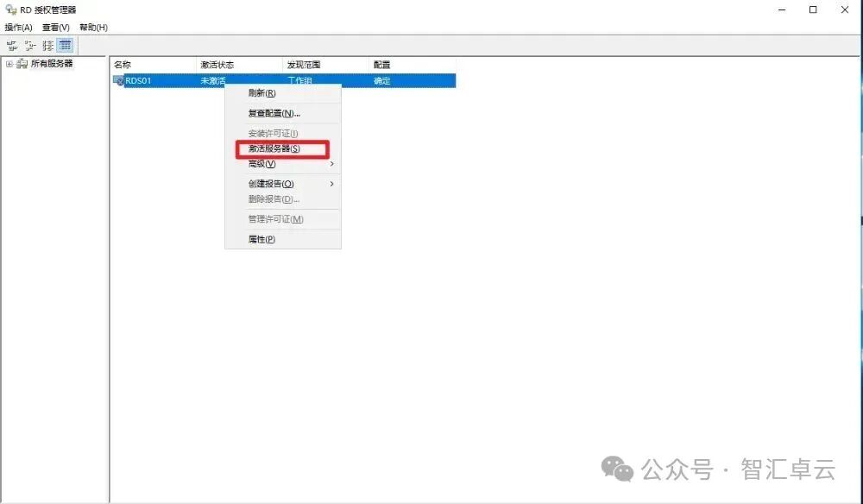The height and width of the screenshot is (504, 863).
Task: Switch to list view using the toolbar icon
Action: (47, 45)
